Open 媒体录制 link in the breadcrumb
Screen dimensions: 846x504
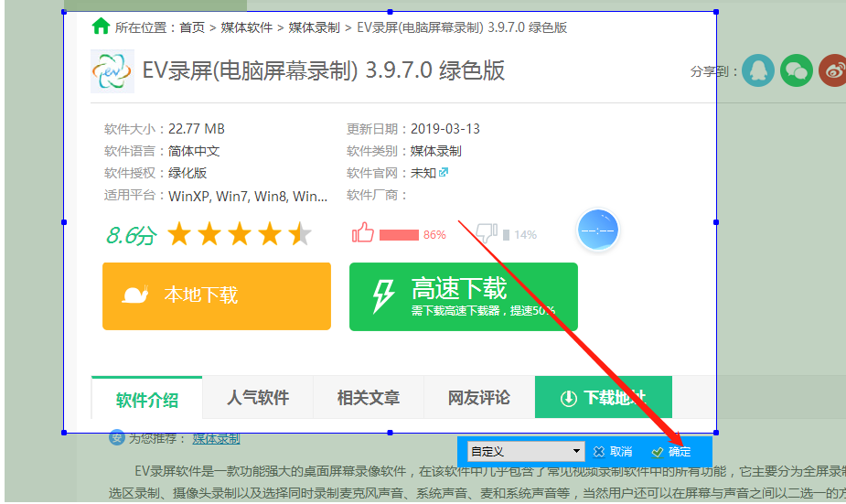[314, 27]
